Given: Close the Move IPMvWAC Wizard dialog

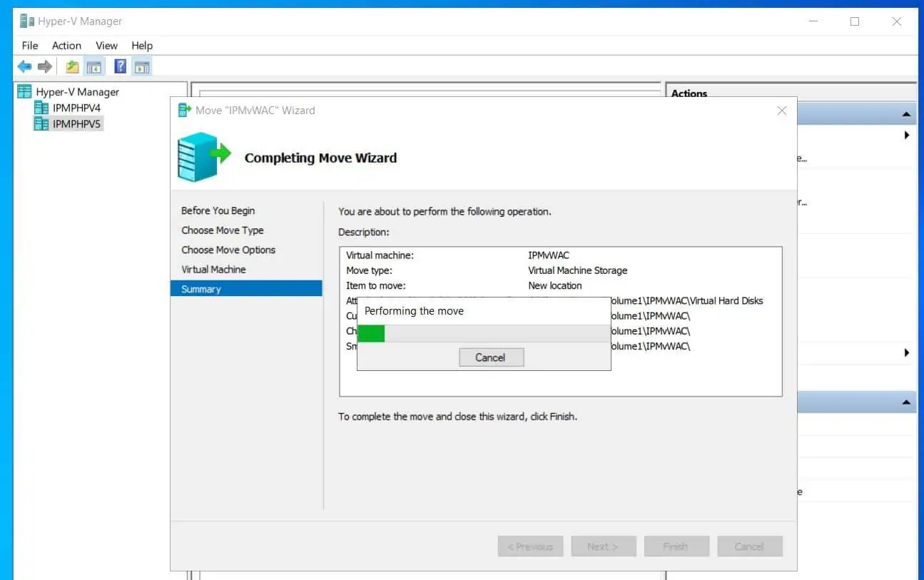Looking at the screenshot, I should (x=782, y=111).
